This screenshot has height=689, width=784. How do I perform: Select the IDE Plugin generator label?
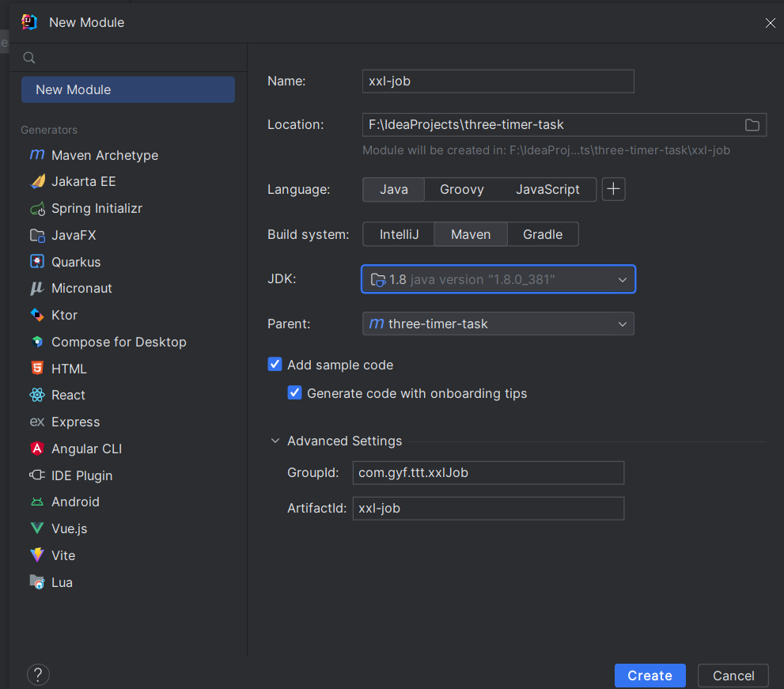pyautogui.click(x=82, y=475)
